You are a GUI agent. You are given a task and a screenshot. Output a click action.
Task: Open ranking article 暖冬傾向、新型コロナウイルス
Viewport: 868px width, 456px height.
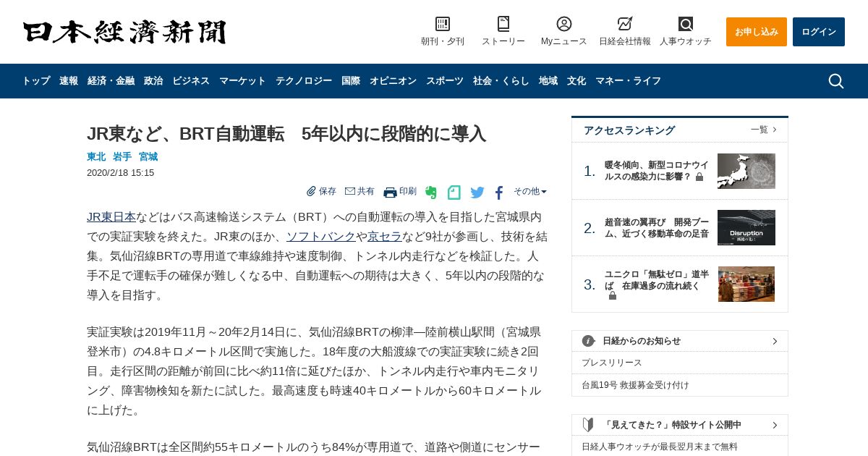(656, 171)
